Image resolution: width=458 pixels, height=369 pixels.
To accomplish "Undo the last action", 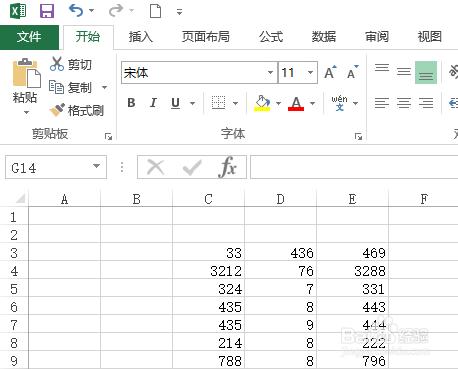I will (x=76, y=11).
